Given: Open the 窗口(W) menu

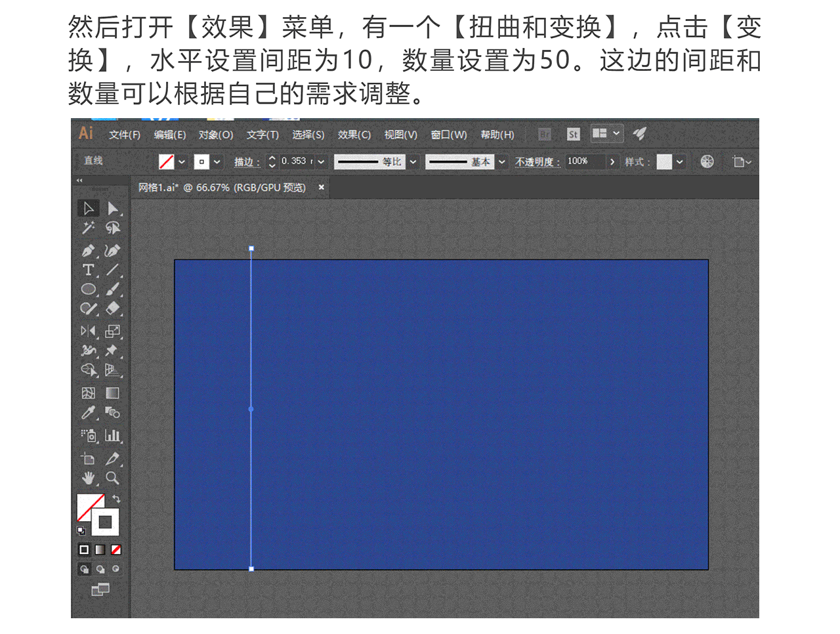Looking at the screenshot, I should click(x=449, y=135).
